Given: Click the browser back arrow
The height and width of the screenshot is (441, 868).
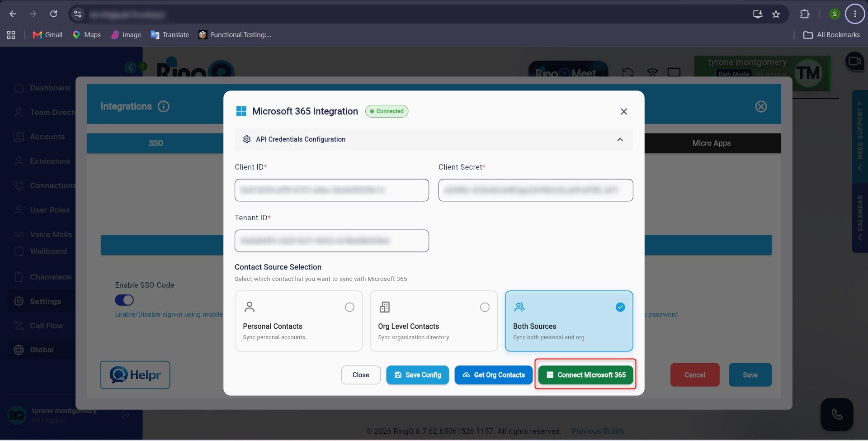Looking at the screenshot, I should pyautogui.click(x=13, y=14).
